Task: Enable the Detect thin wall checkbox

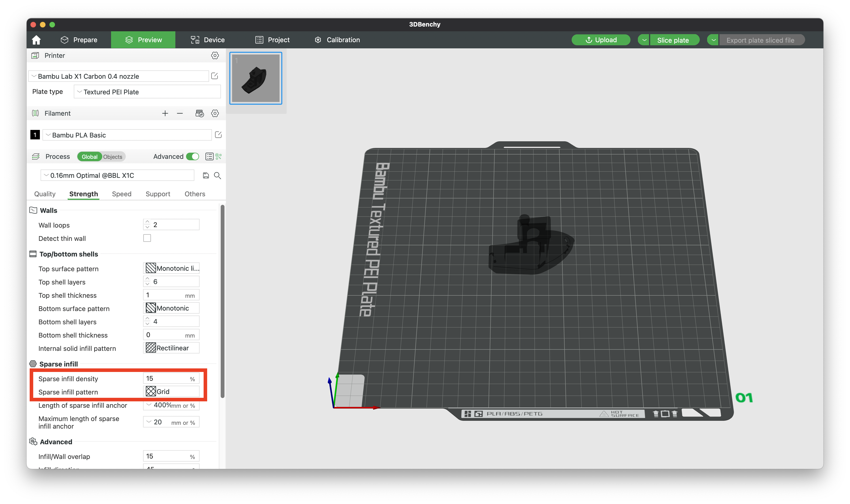Action: point(147,238)
